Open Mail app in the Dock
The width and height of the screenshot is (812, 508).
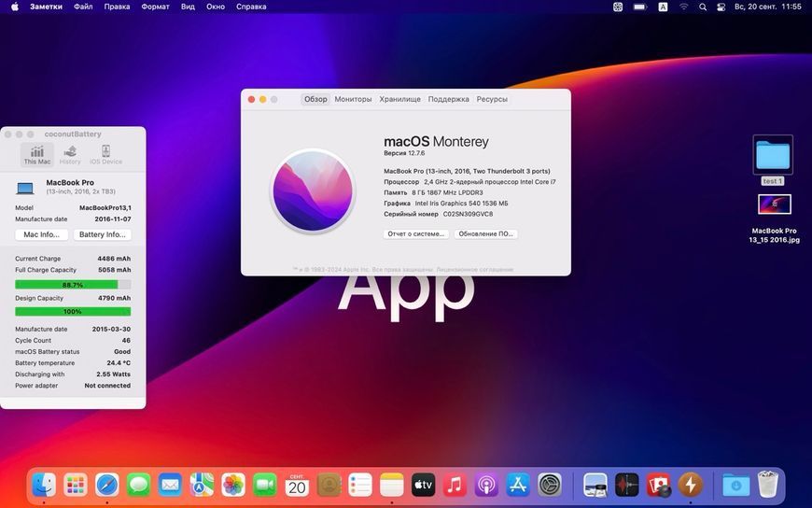click(x=171, y=486)
